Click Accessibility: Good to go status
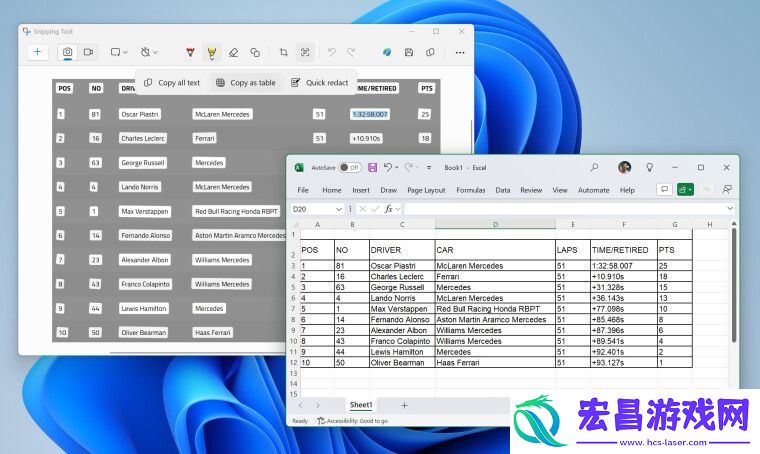 (x=353, y=421)
